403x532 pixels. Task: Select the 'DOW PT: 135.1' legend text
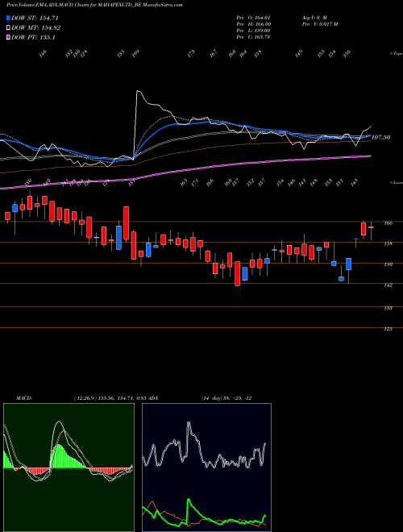[x=33, y=37]
